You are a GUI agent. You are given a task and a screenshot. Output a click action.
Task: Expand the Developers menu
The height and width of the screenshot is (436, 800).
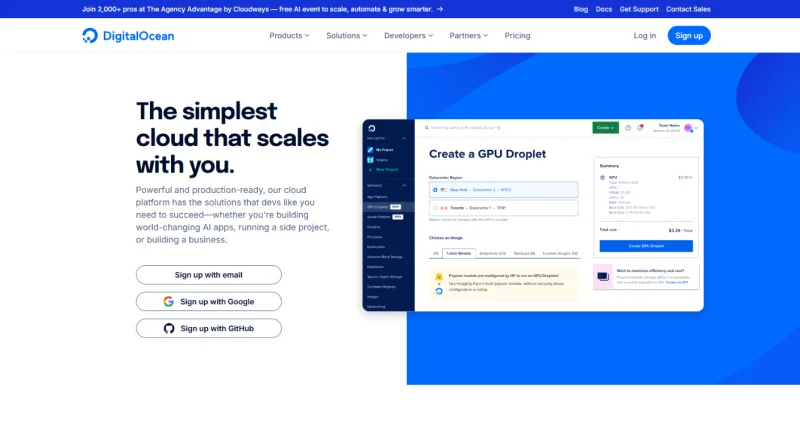pos(408,36)
